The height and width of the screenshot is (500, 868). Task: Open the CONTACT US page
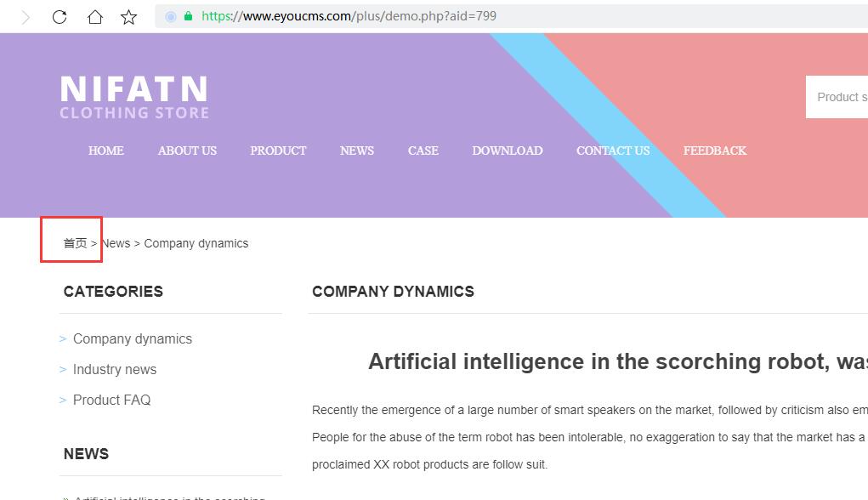613,151
